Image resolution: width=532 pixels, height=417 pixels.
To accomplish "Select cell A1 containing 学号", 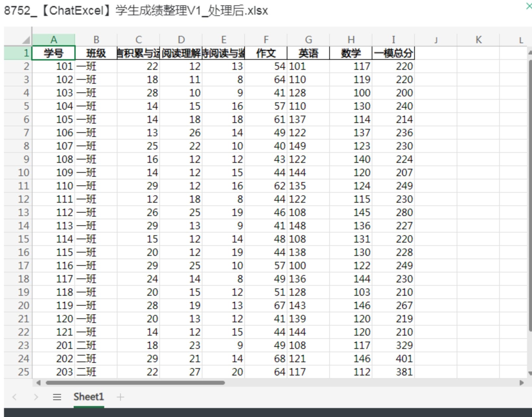I will [x=53, y=53].
